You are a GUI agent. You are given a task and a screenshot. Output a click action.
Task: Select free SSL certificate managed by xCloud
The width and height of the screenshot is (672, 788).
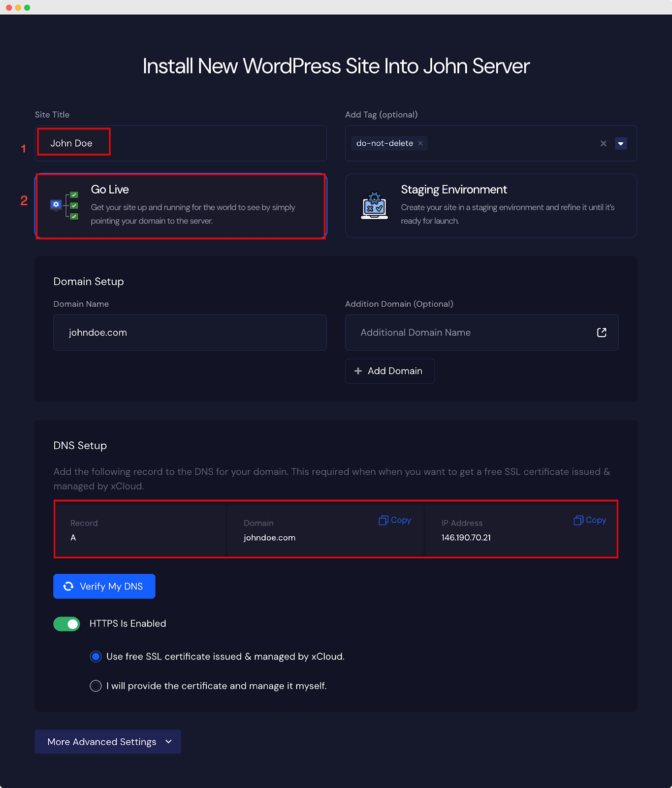coord(96,657)
